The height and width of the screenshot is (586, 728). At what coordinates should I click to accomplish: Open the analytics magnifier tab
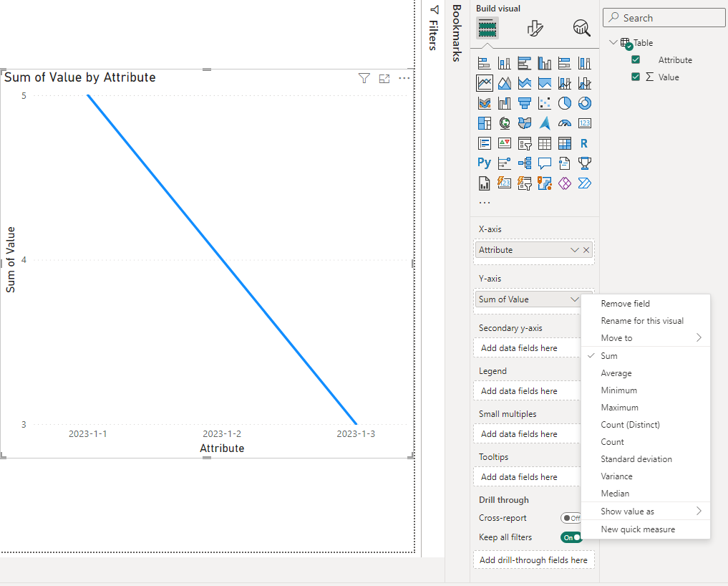pos(581,28)
